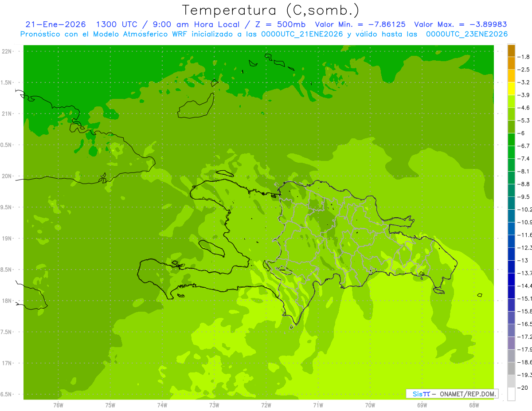Click the 20N latitude axis label
The height and width of the screenshot is (411, 532).
(8, 176)
